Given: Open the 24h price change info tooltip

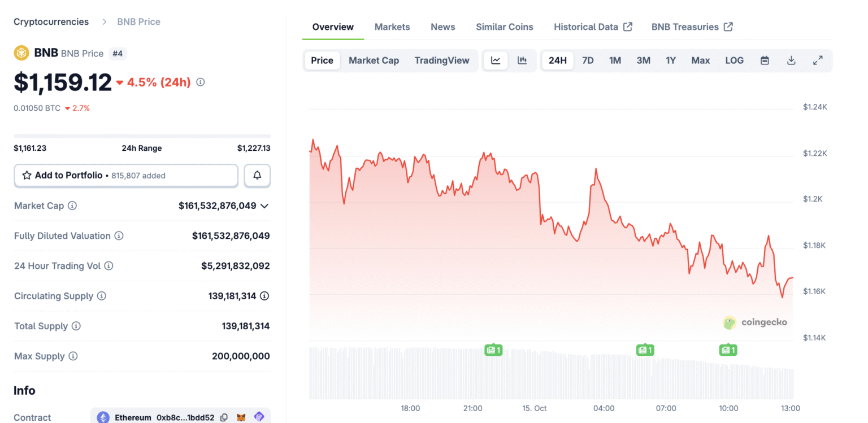Looking at the screenshot, I should [200, 82].
